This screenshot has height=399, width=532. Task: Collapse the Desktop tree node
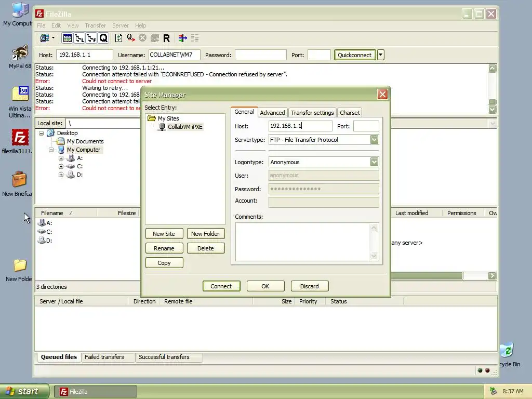point(42,133)
